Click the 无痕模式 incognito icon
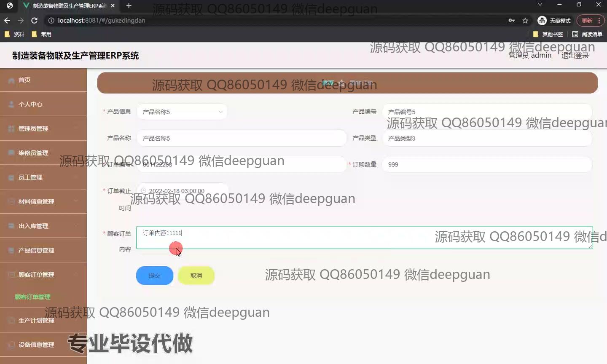The width and height of the screenshot is (607, 364). click(x=542, y=20)
